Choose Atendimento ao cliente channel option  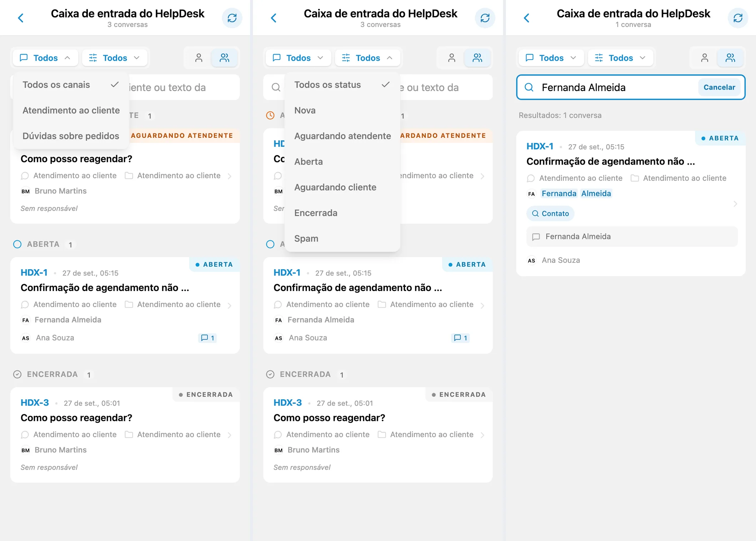[x=71, y=110]
